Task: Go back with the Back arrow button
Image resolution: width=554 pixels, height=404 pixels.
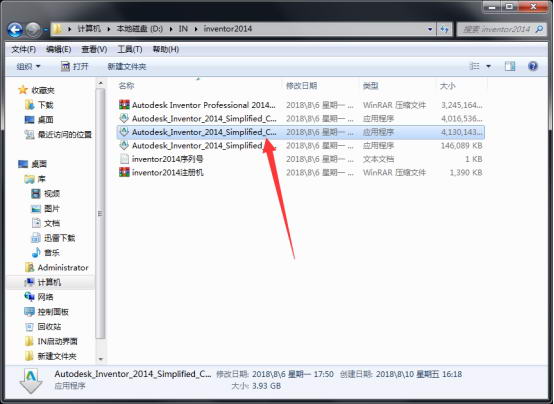Action: point(15,30)
